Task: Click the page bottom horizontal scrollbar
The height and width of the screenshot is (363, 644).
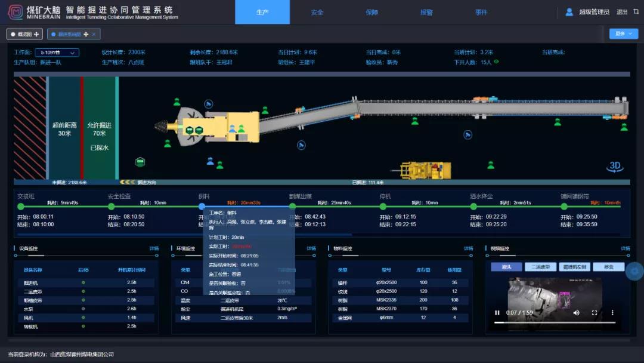Action: point(318,340)
